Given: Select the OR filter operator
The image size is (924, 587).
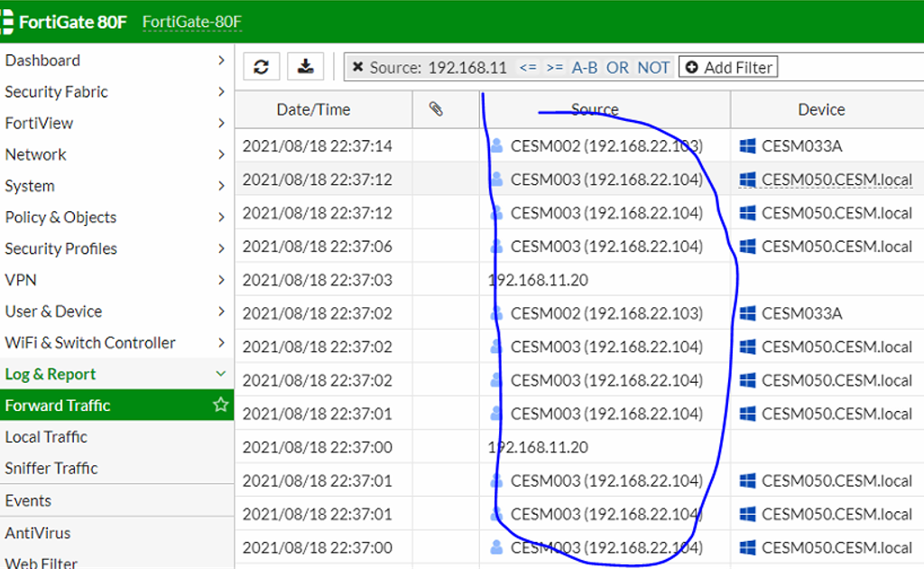Looking at the screenshot, I should point(617,67).
